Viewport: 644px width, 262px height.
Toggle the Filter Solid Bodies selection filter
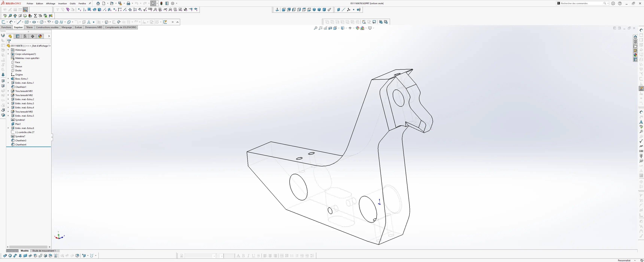point(99,10)
